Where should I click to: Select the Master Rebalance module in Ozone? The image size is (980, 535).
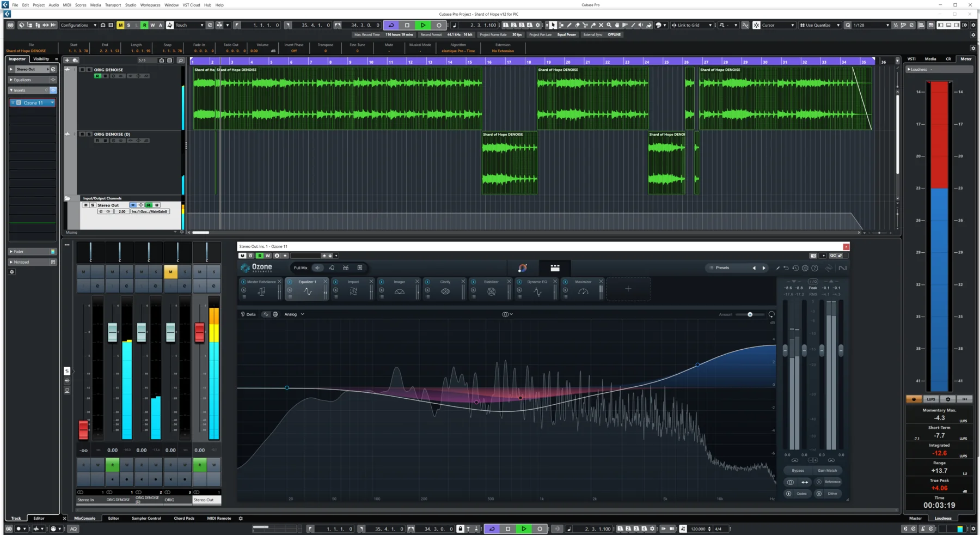[261, 289]
